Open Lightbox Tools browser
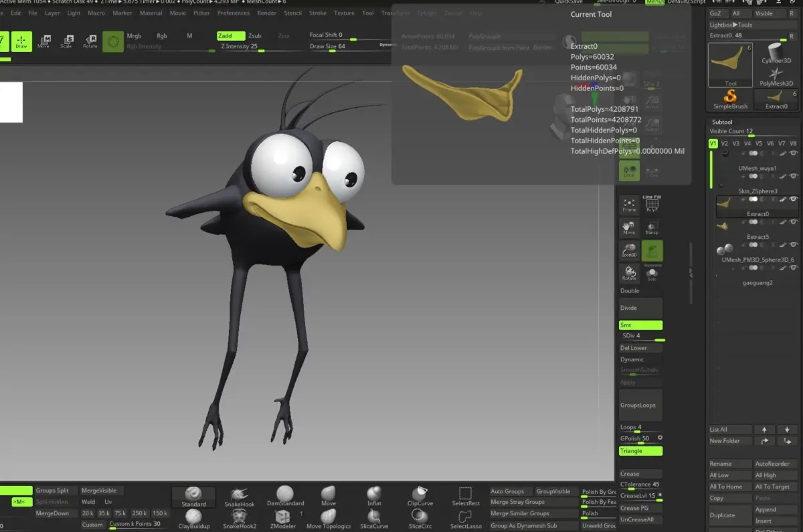Screen dimensions: 803x532 (731, 25)
